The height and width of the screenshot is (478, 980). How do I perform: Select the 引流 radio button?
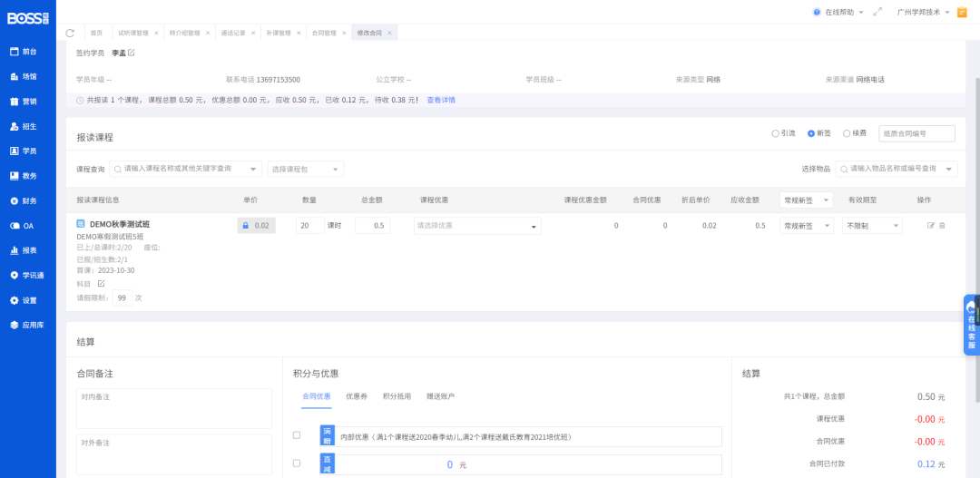pyautogui.click(x=776, y=133)
